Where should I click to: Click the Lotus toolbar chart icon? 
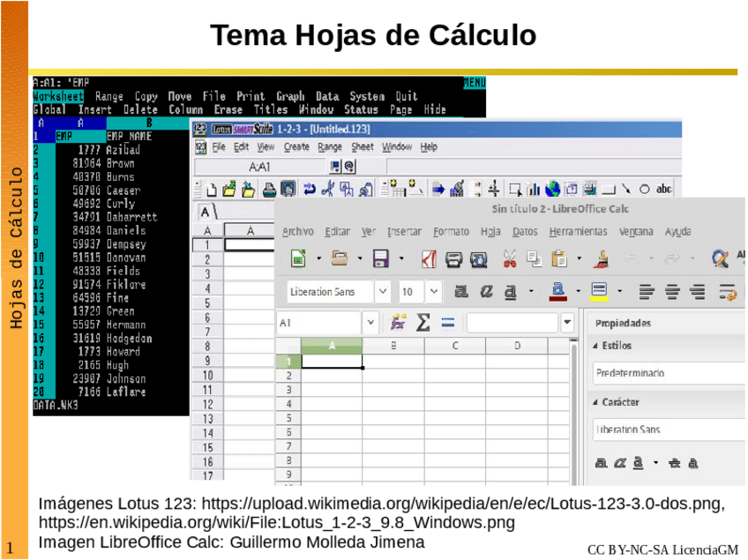[x=533, y=190]
